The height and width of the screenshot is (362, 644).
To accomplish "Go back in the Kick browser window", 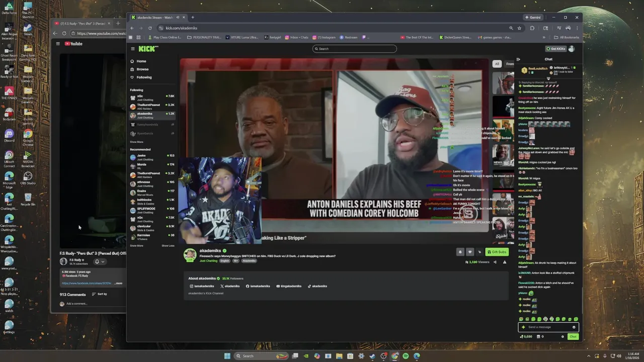I will [x=132, y=28].
